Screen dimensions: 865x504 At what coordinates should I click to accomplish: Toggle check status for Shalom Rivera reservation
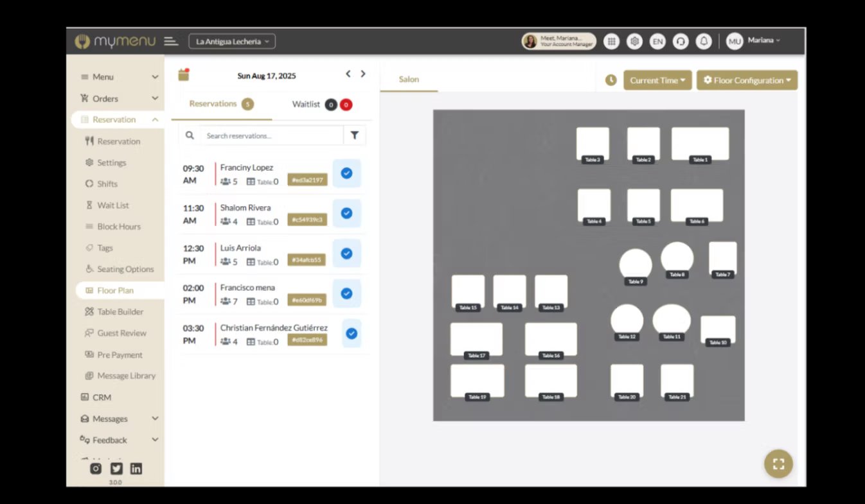(x=346, y=213)
